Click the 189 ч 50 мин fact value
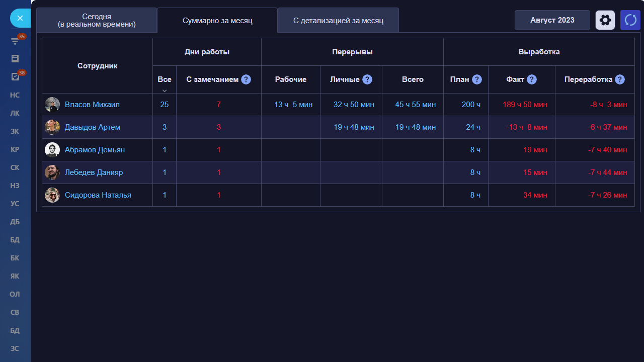This screenshot has height=362, width=644. click(525, 105)
